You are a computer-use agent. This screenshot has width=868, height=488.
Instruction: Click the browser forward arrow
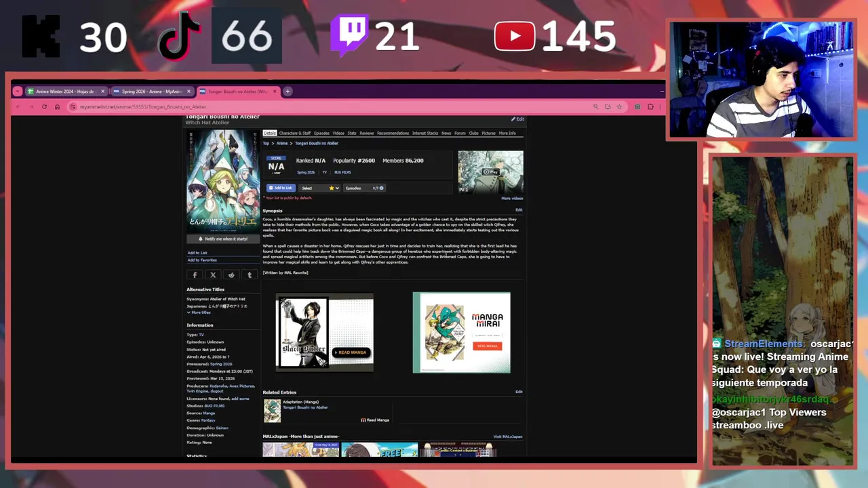31,106
